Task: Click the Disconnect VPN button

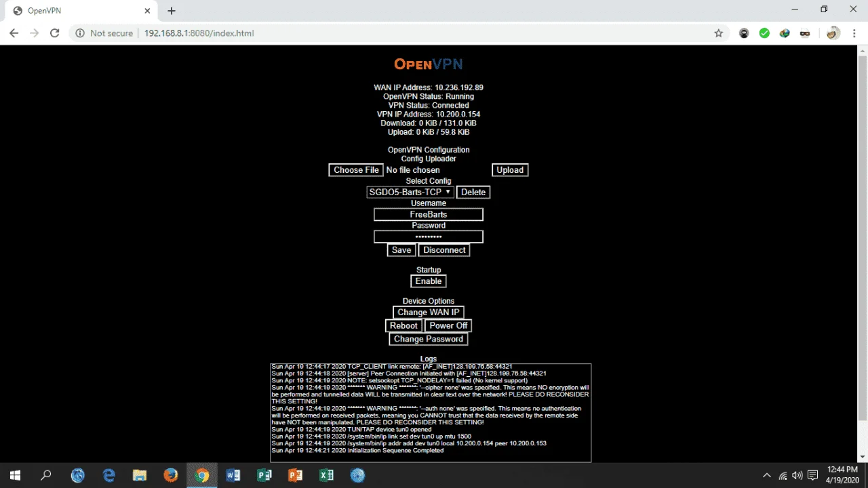Action: (x=444, y=250)
